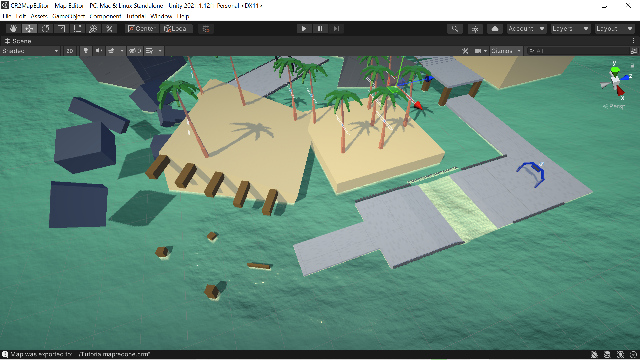Click the status bar console message icon

coord(5,354)
